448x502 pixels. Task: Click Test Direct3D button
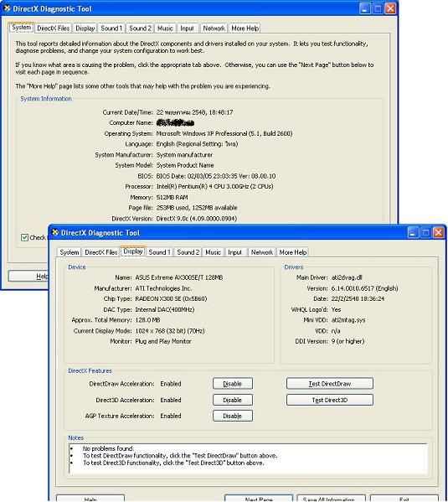point(330,400)
